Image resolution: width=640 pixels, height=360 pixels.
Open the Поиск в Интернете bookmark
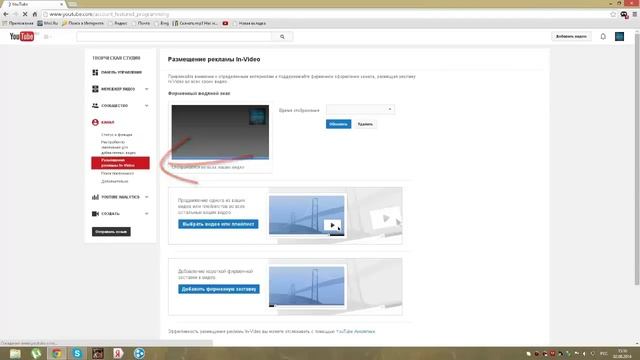point(83,23)
